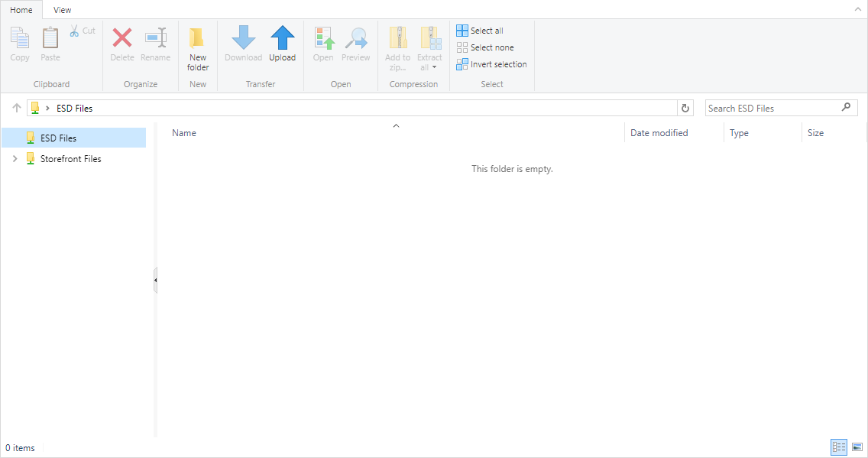The width and height of the screenshot is (868, 458).
Task: Click the Up arrow navigation icon
Action: coord(17,109)
